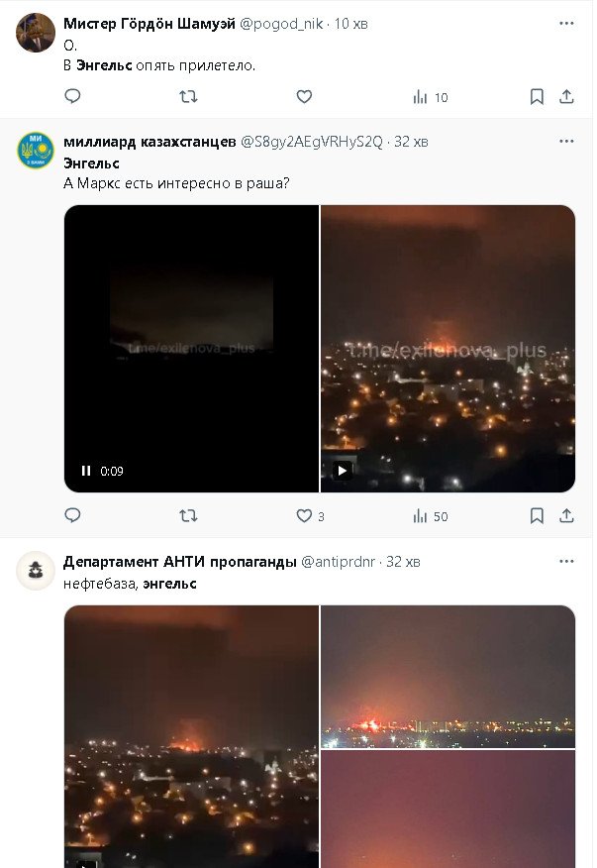Open top-right night skyline photo in antiprdnr tweet

[448, 677]
